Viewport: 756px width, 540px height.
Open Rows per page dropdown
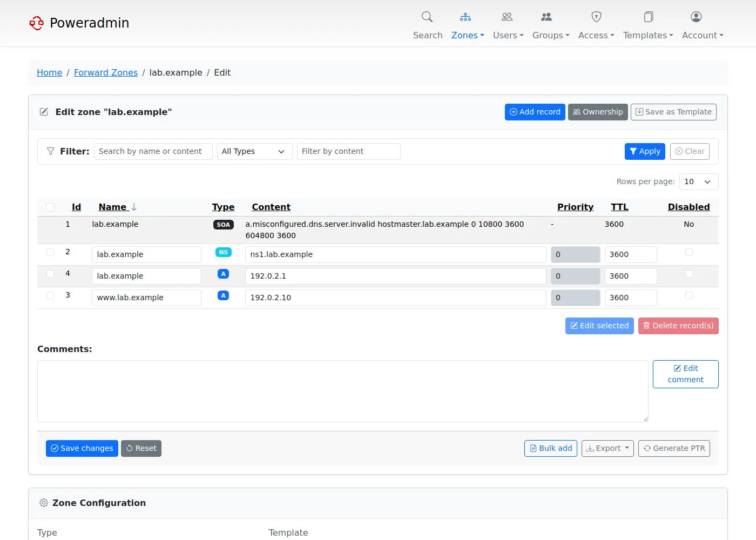(699, 181)
